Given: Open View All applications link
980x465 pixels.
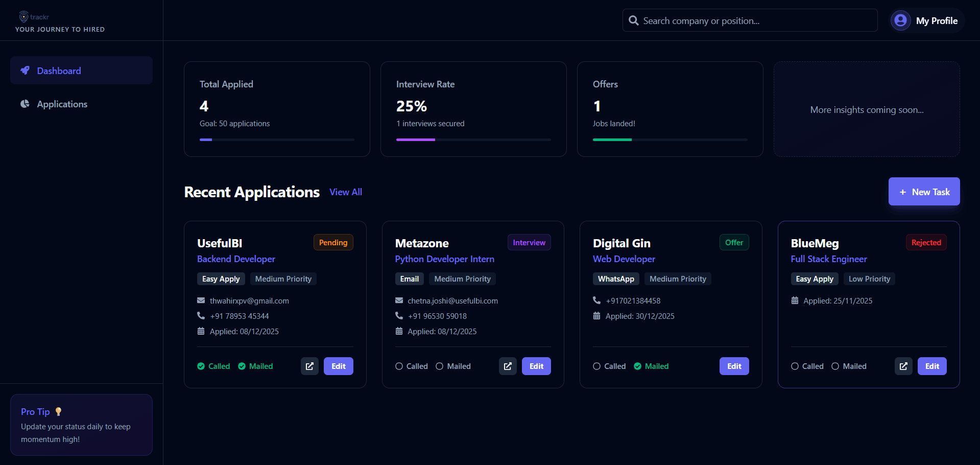Looking at the screenshot, I should point(346,192).
